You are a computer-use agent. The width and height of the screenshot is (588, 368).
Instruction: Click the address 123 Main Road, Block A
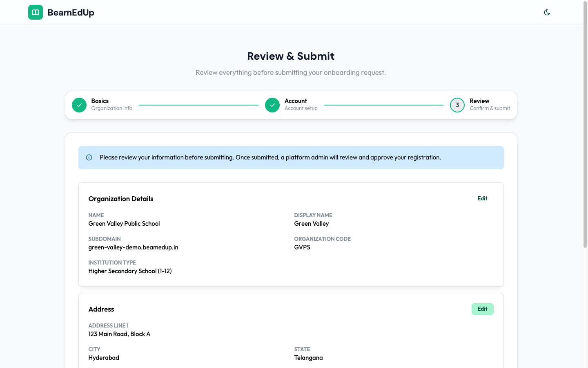(120, 334)
